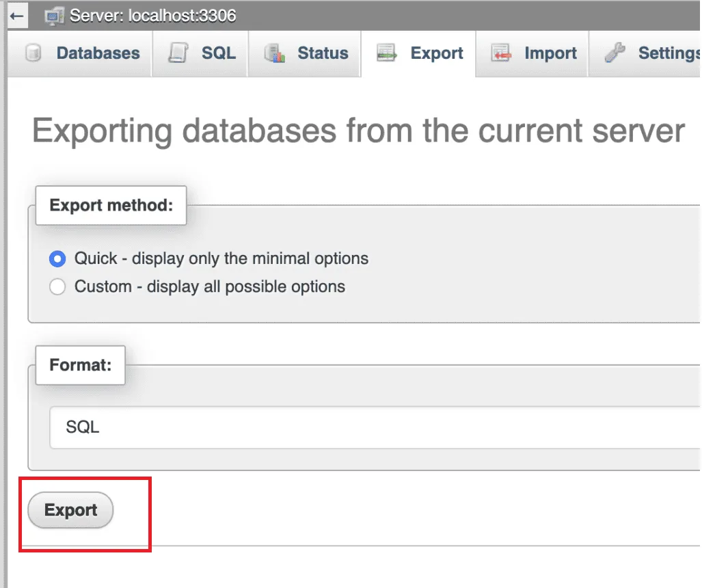Select Quick export method radio button

pyautogui.click(x=57, y=259)
